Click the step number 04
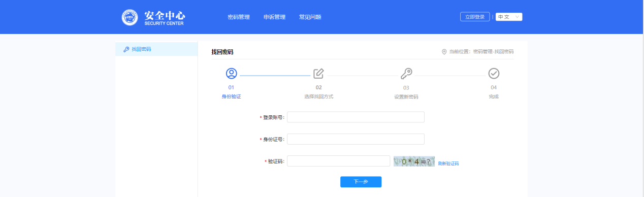 [494, 87]
